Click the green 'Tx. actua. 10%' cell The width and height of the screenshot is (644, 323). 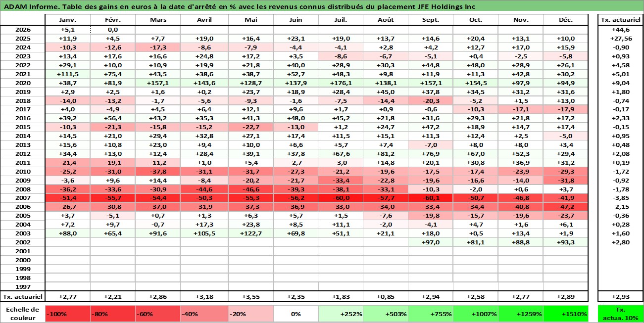(621, 314)
